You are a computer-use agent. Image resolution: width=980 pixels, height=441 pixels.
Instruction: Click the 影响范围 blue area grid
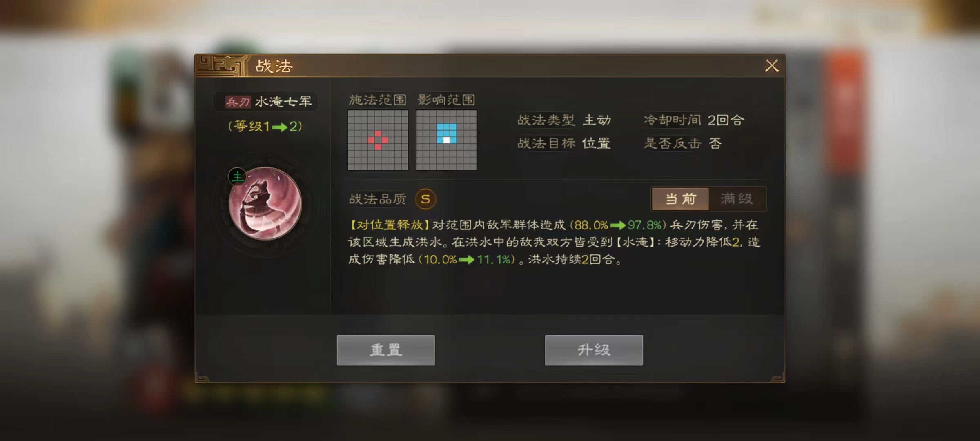446,140
